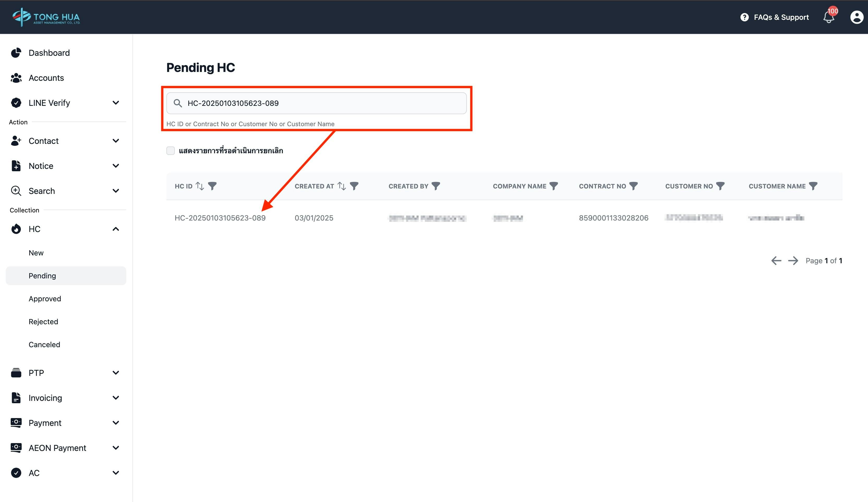868x502 pixels.
Task: Tick the show pending cancellation checkbox
Action: coord(171,150)
